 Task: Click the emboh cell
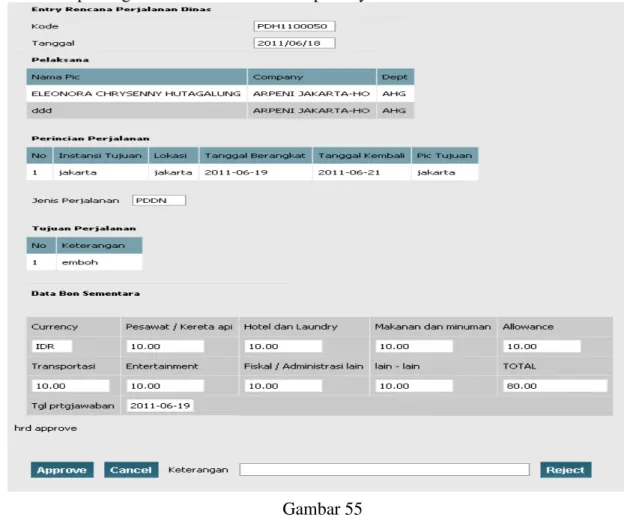point(99,262)
